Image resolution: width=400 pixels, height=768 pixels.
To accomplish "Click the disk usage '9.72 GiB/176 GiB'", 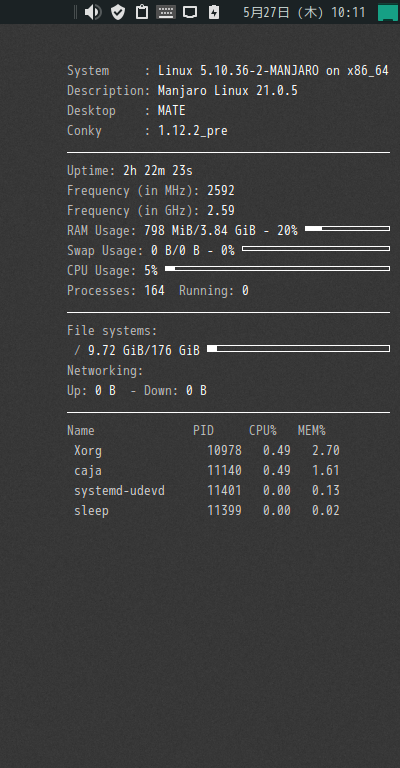I will tap(144, 351).
